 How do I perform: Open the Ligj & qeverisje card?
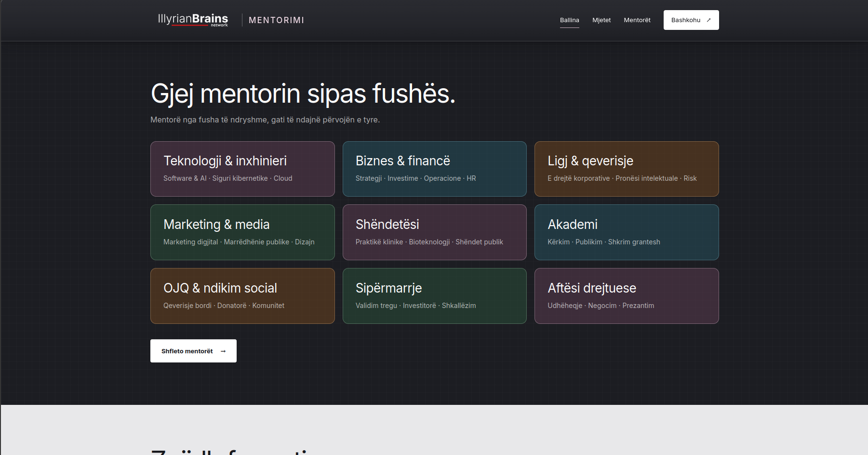[x=627, y=169]
